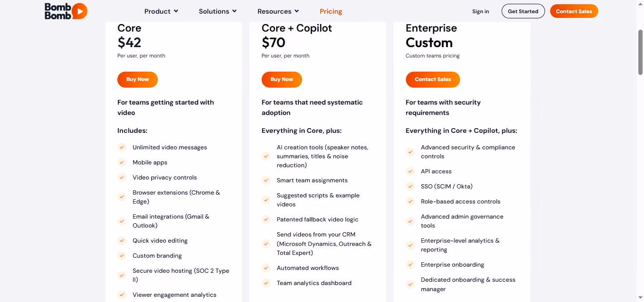Click 'Custom teams pricing' text
The height and width of the screenshot is (302, 644).
(x=432, y=56)
